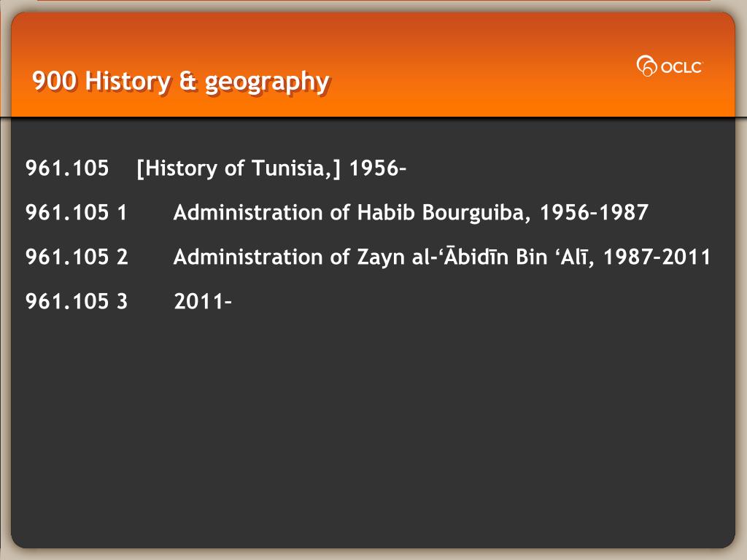The height and width of the screenshot is (560, 747).
Task: Click the date range 1956-1987
Action: 594,212
